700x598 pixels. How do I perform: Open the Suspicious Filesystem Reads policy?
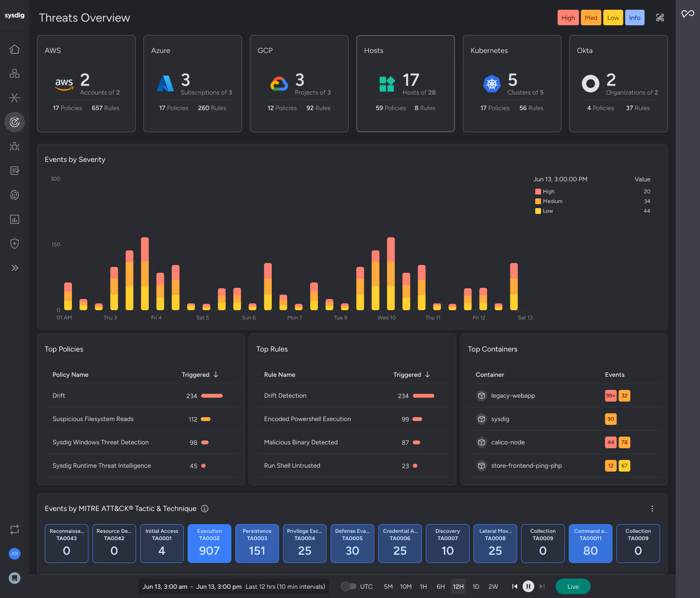coord(142,419)
